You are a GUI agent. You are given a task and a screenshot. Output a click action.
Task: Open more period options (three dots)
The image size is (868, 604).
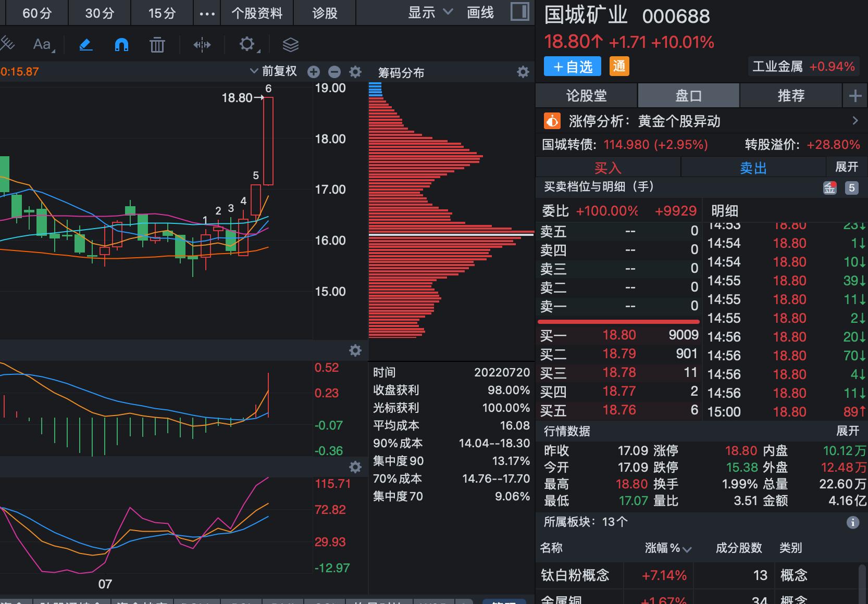pos(207,14)
